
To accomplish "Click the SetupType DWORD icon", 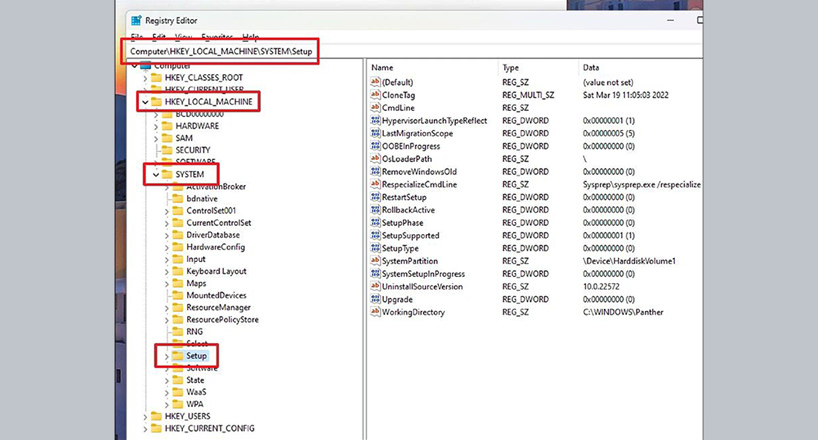I will tap(375, 248).
